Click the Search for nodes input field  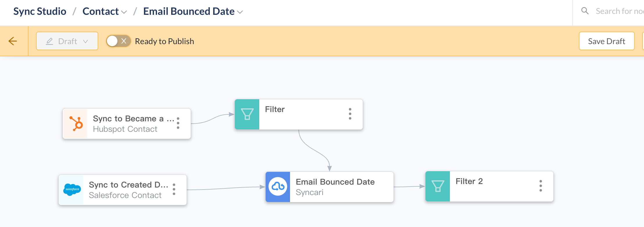(x=620, y=11)
